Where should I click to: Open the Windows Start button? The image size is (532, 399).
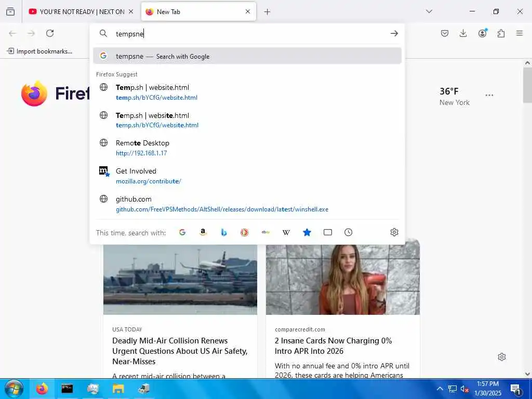pyautogui.click(x=14, y=389)
